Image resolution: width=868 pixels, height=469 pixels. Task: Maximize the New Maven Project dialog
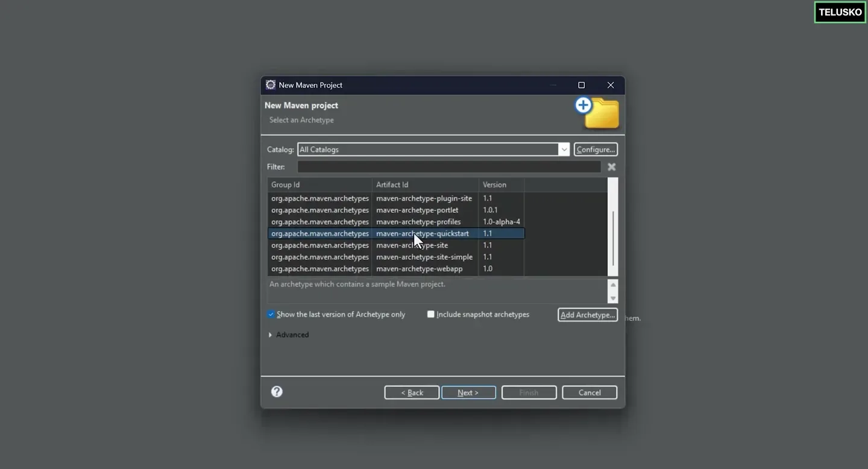pyautogui.click(x=581, y=85)
